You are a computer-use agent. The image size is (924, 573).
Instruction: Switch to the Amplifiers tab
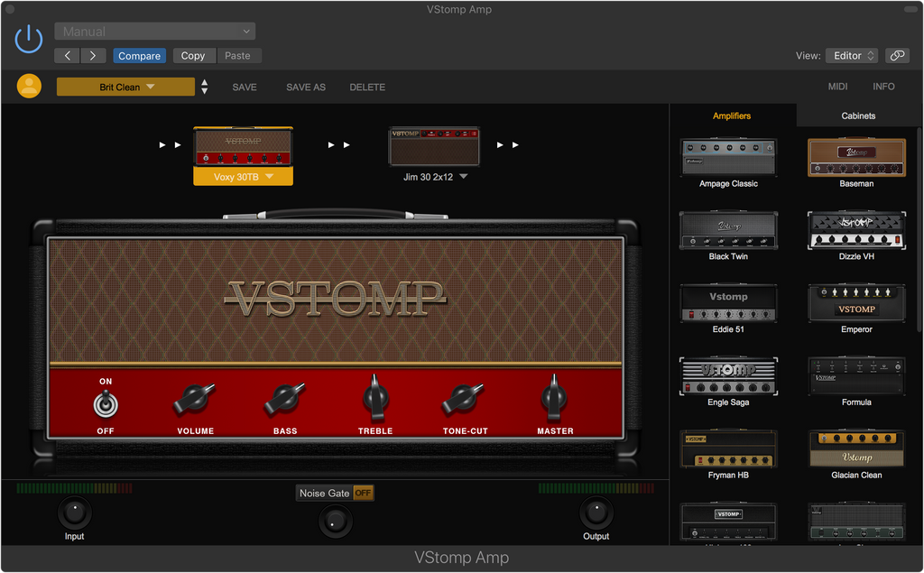click(x=732, y=116)
